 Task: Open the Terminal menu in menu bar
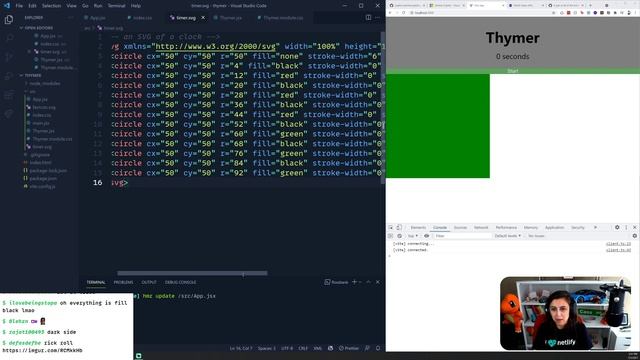coord(117,6)
